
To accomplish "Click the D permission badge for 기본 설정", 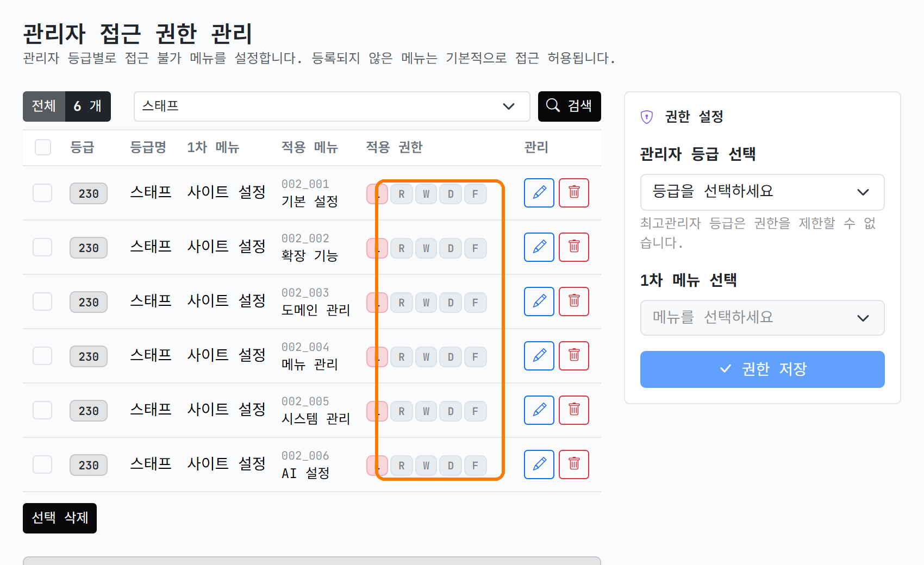I will (x=451, y=194).
